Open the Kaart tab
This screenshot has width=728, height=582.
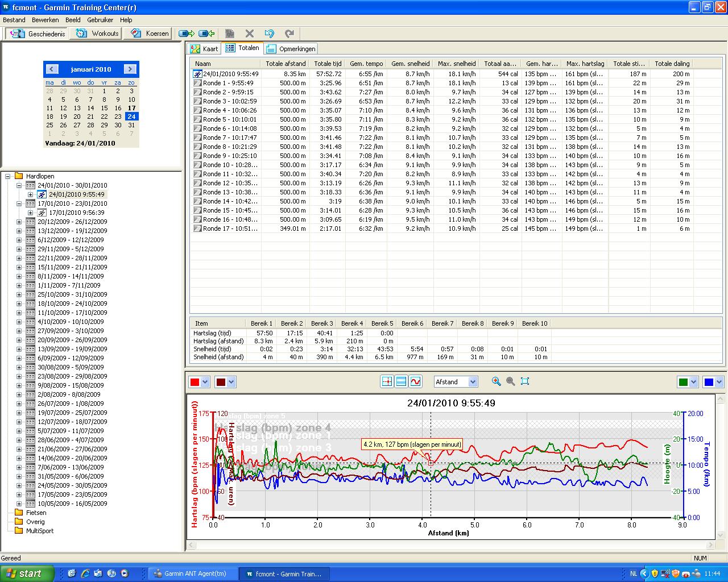(x=204, y=49)
